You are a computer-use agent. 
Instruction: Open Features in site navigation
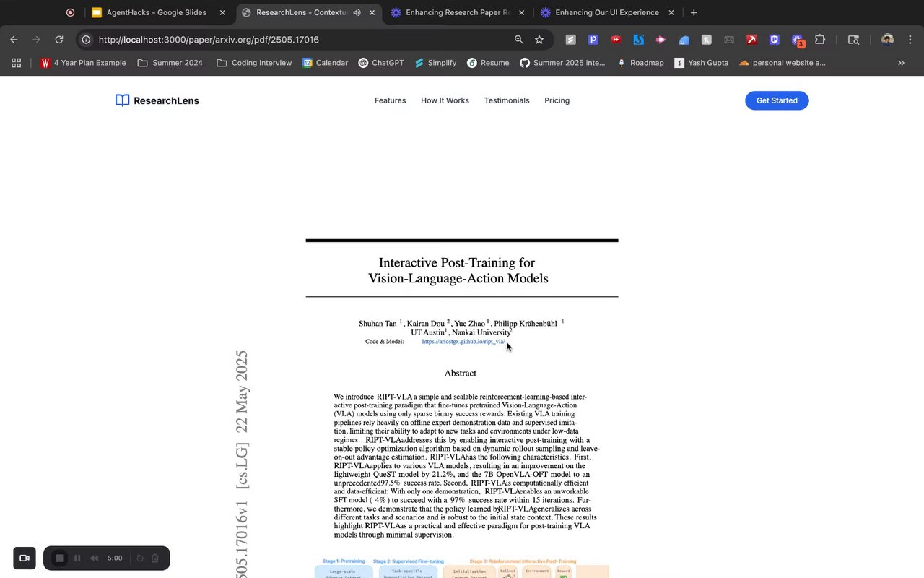(x=390, y=100)
